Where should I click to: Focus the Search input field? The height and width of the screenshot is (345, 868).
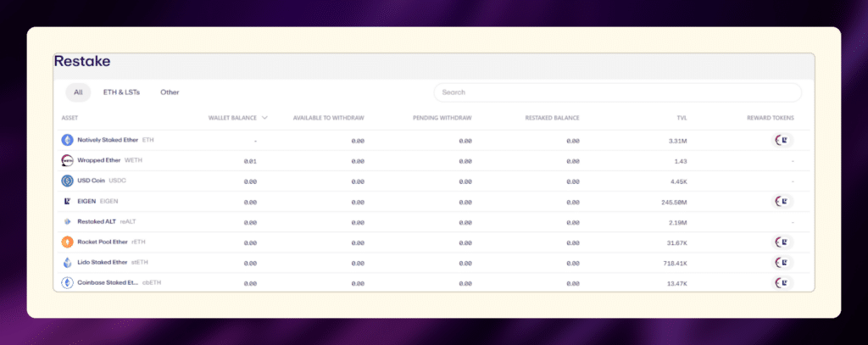click(x=617, y=92)
